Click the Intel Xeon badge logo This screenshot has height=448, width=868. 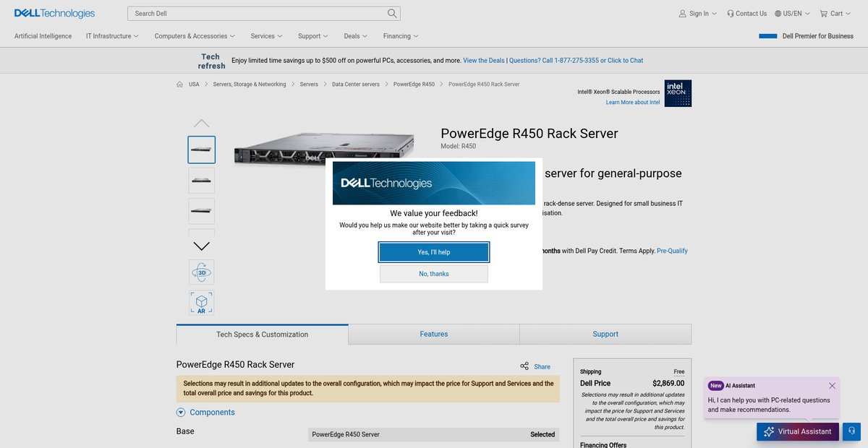(678, 93)
